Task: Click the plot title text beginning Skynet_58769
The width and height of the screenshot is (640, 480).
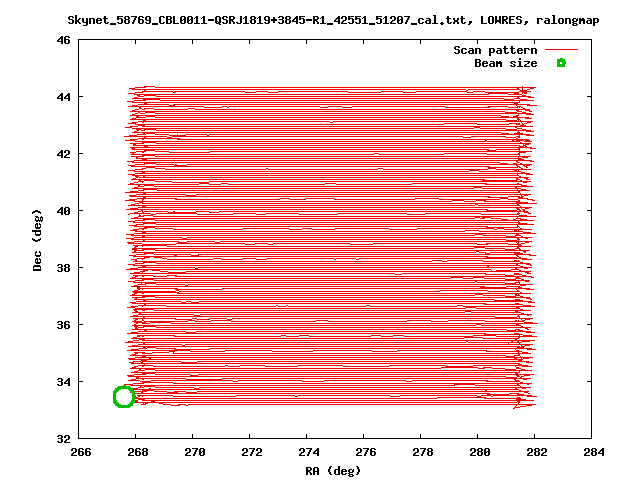Action: 333,20
